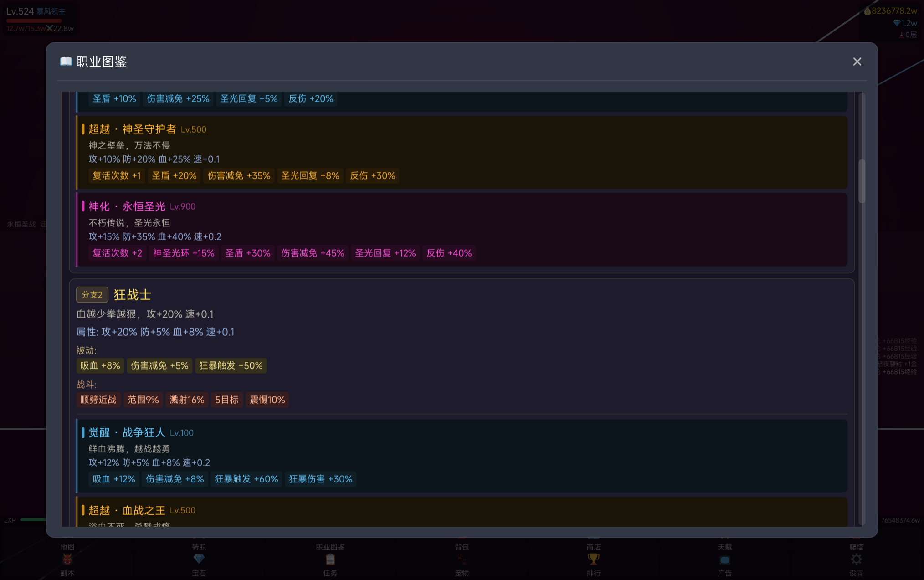Image resolution: width=924 pixels, height=580 pixels.
Task: Click the dialog's vertical scrollbar thumb
Action: pos(861,181)
